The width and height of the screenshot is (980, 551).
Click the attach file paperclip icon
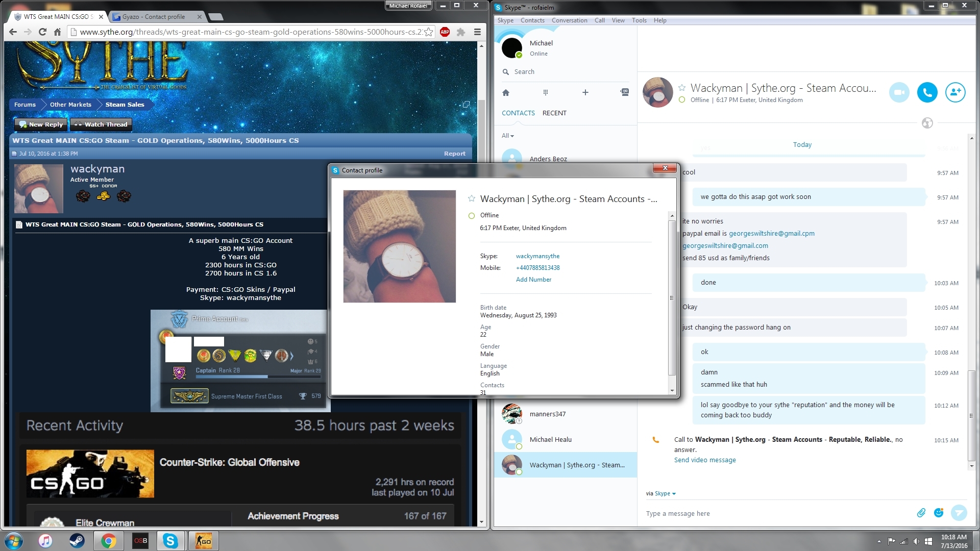click(x=921, y=513)
